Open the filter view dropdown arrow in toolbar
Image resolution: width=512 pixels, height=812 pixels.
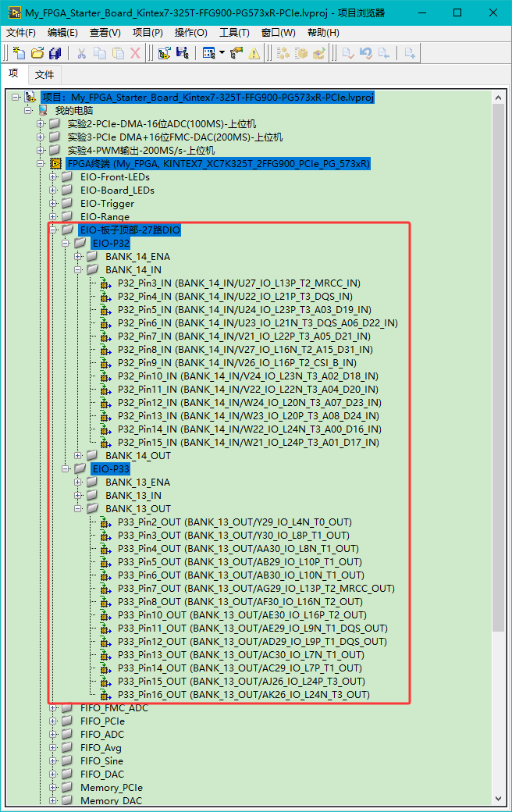coord(222,53)
